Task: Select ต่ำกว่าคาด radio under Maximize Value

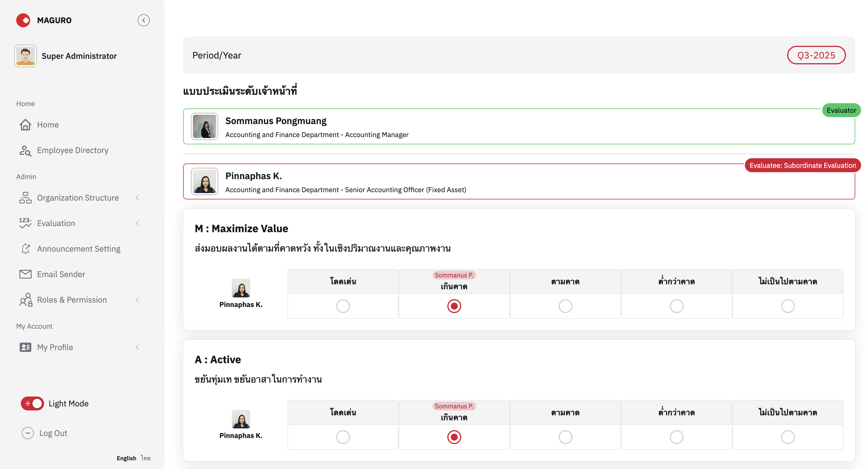Action: [x=676, y=306]
